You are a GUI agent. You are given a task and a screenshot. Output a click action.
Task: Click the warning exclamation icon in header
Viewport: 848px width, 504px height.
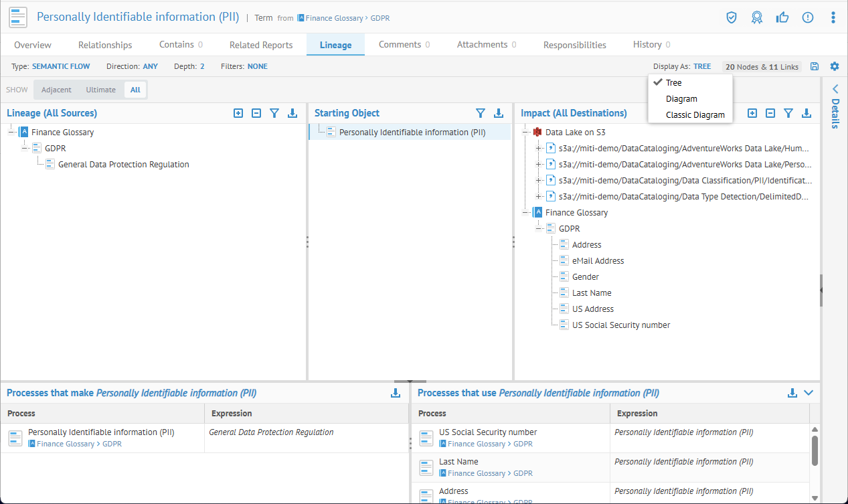click(808, 17)
